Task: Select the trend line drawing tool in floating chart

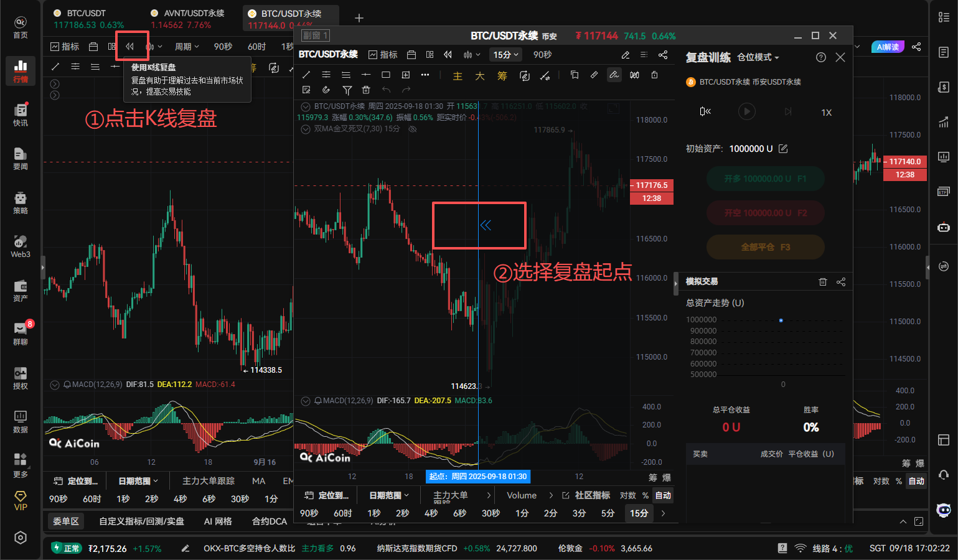Action: [306, 75]
